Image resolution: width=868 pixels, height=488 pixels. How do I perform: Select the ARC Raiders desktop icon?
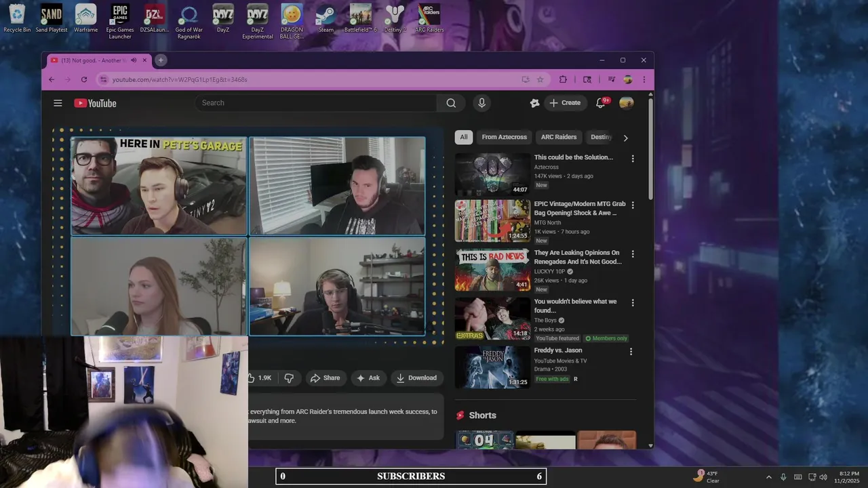(x=429, y=18)
